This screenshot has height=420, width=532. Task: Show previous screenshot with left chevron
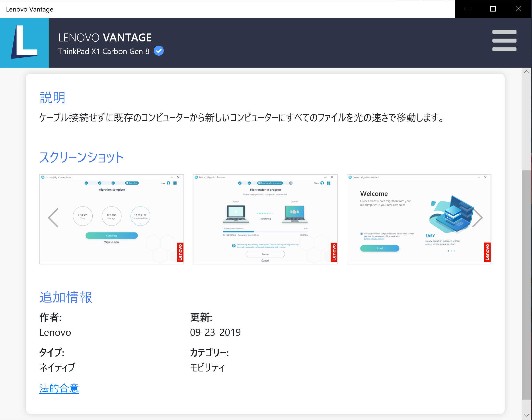(x=53, y=218)
